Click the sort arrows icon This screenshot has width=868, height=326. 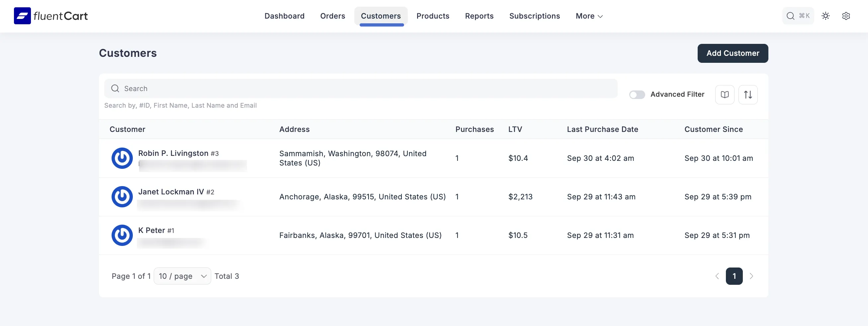[x=748, y=95]
